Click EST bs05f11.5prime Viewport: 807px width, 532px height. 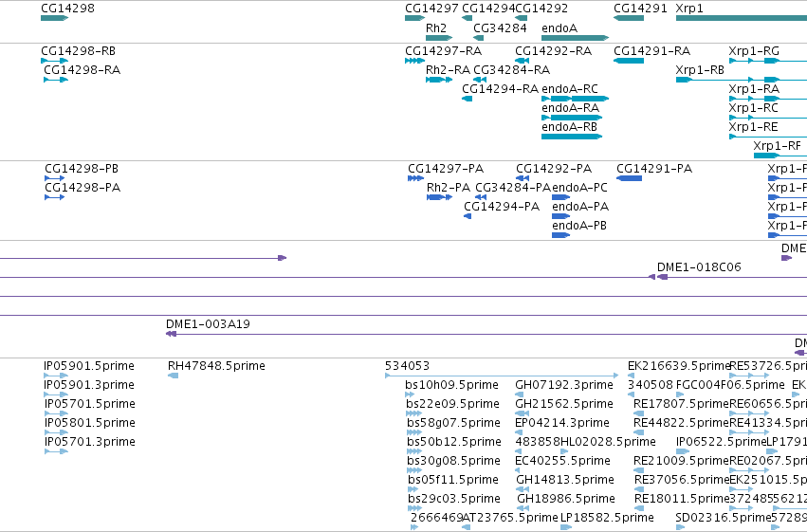click(413, 490)
